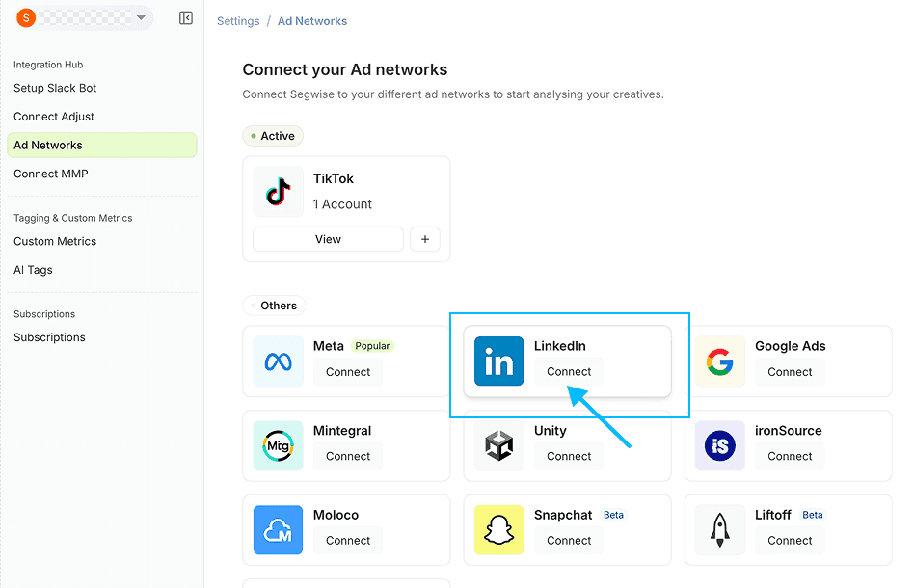Viewport: 914px width, 588px height.
Task: Connect the LinkedIn ad network
Action: tap(569, 372)
